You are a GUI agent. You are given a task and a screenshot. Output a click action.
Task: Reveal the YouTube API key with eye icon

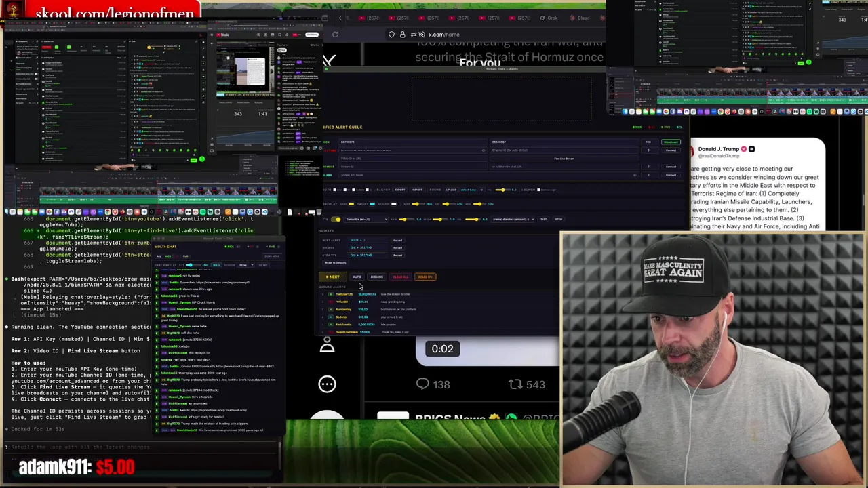(484, 150)
